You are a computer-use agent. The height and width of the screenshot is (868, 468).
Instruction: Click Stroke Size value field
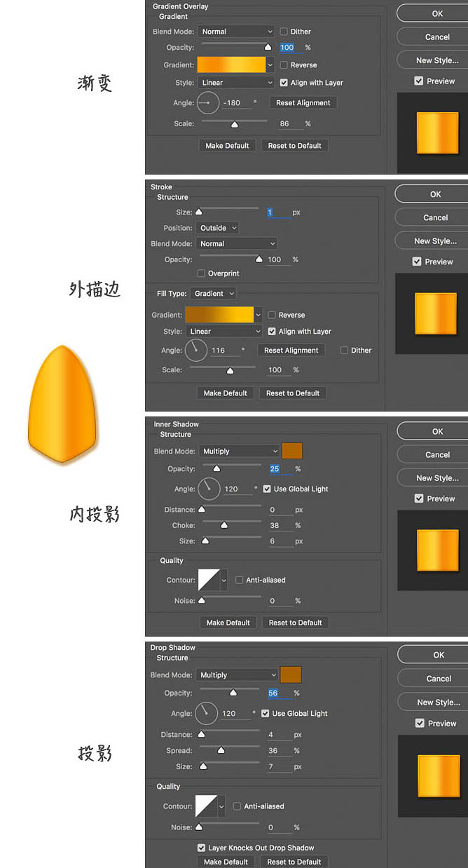[x=278, y=212]
